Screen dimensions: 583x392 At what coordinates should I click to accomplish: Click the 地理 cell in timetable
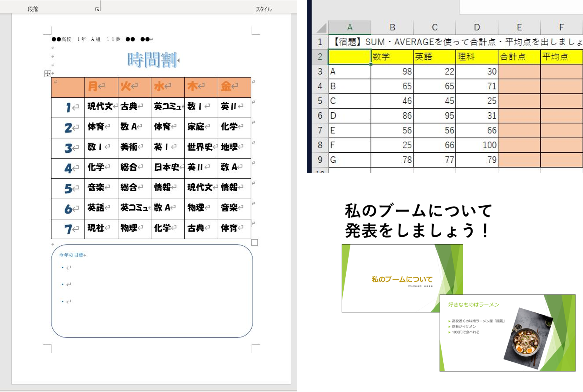point(234,148)
